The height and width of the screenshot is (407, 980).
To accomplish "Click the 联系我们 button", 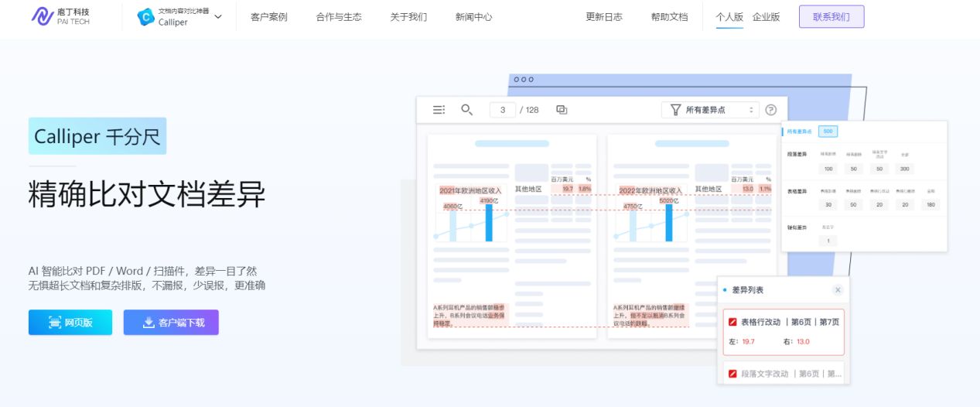I will coord(831,17).
